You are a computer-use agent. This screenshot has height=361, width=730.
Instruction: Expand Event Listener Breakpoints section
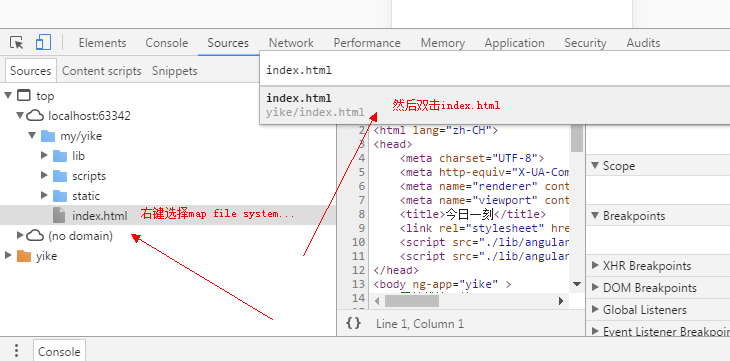tap(595, 331)
